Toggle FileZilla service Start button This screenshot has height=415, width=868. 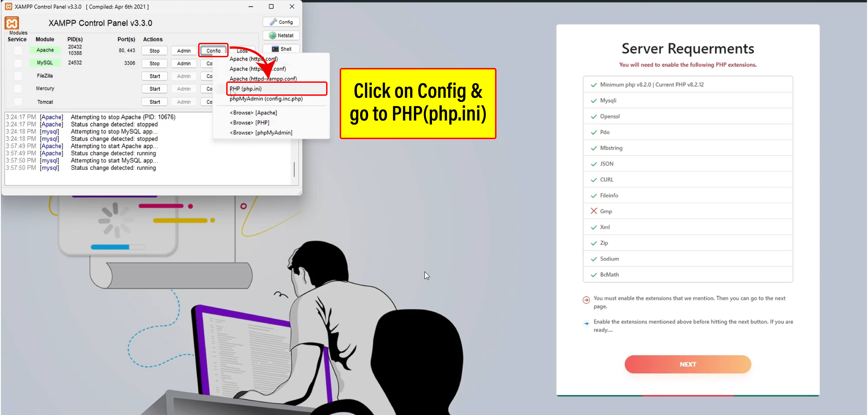154,76
